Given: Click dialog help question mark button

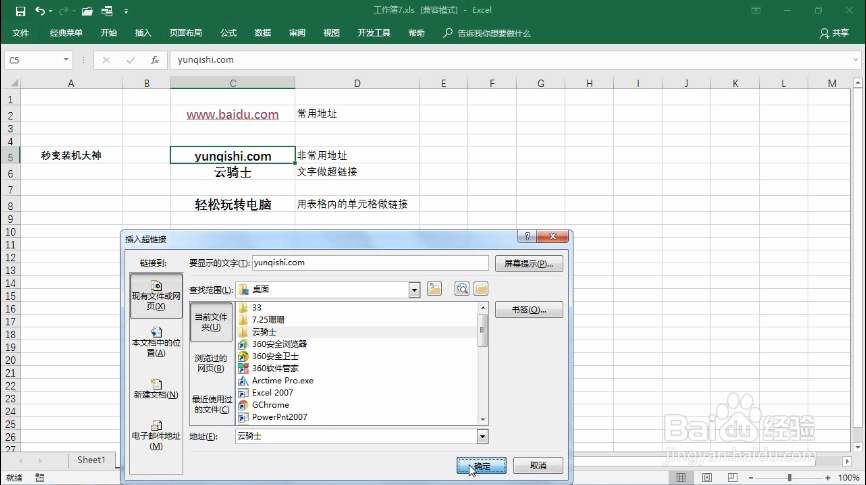Looking at the screenshot, I should click(527, 236).
